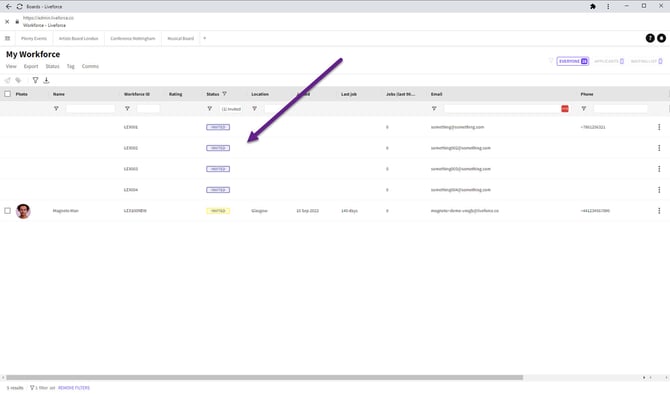Screen dimensions: 670x394
Task: Open the Email filter operator funnel
Action: pyautogui.click(x=434, y=109)
